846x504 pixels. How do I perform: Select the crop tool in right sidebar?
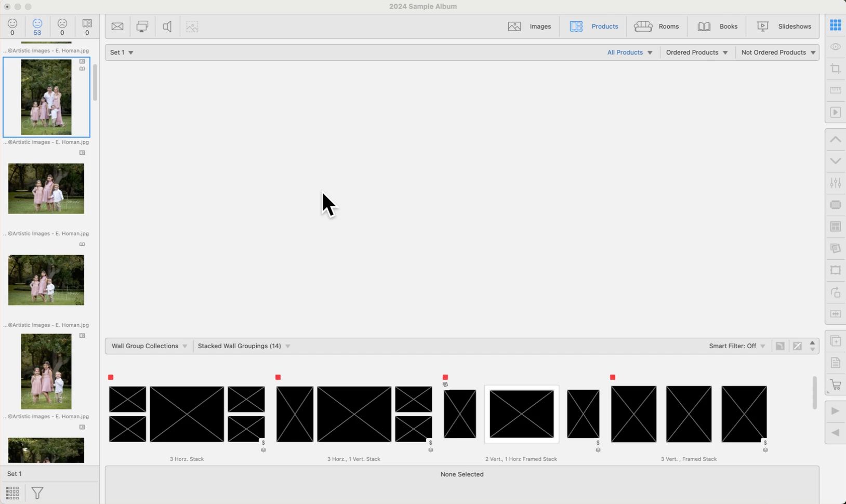[x=835, y=69]
